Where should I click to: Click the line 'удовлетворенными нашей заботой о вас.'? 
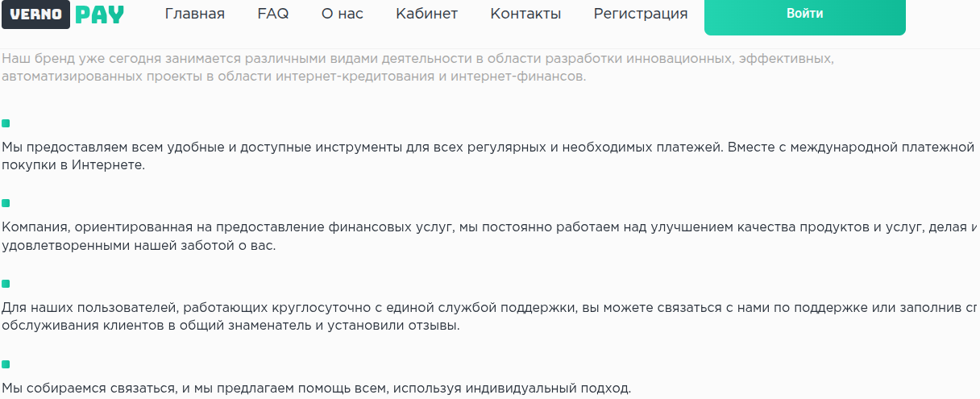tap(139, 246)
